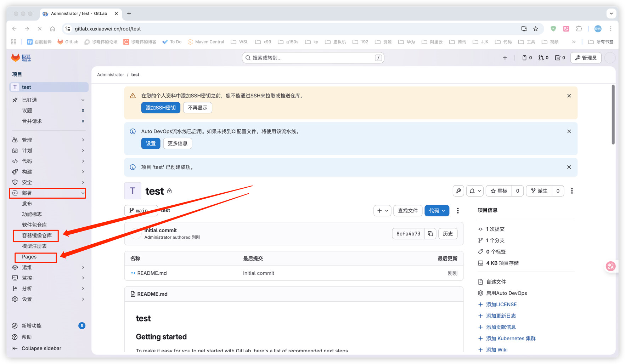Image resolution: width=625 pixels, height=364 pixels.
Task: Click the 添加SSH密钥 button
Action: pyautogui.click(x=161, y=108)
